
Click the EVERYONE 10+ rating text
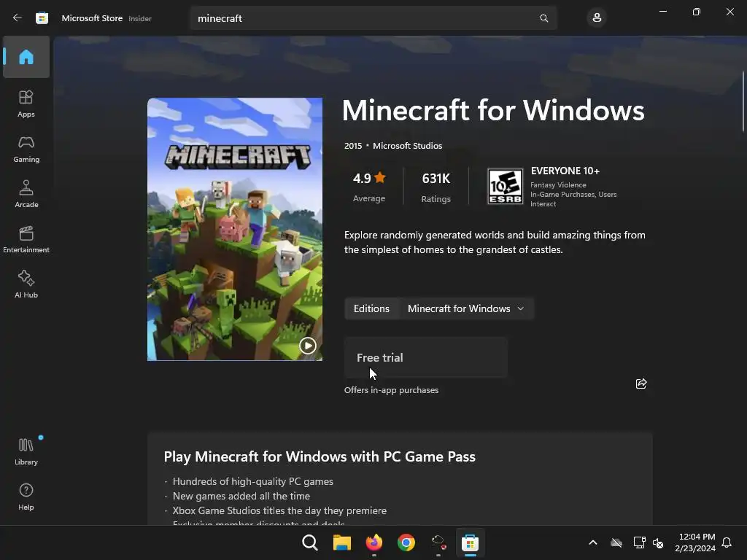pyautogui.click(x=565, y=171)
